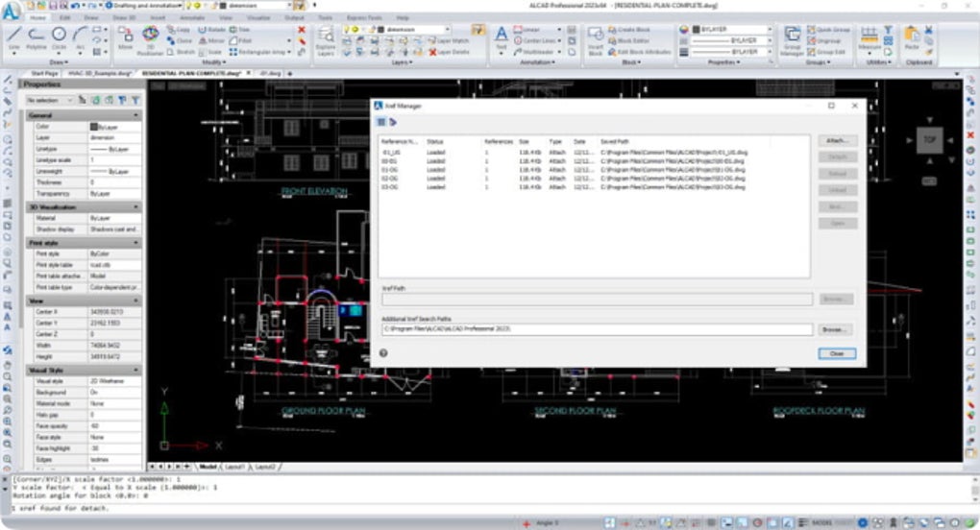
Task: Click the new drawing tab plus button
Action: pos(289,74)
